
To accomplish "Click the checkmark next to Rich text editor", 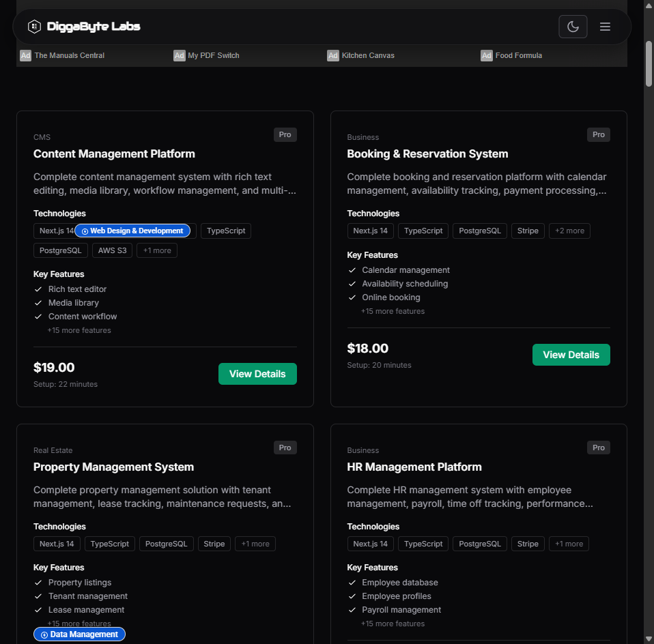I will point(38,289).
